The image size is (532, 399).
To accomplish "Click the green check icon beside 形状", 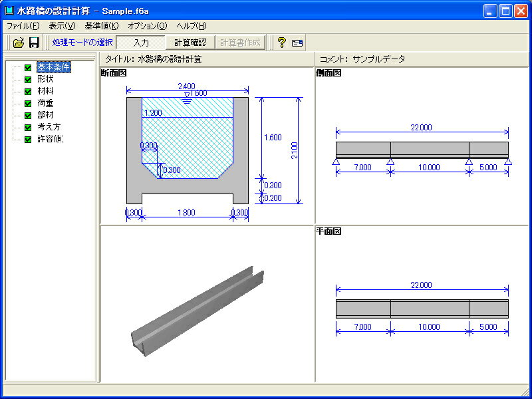I will tap(28, 80).
